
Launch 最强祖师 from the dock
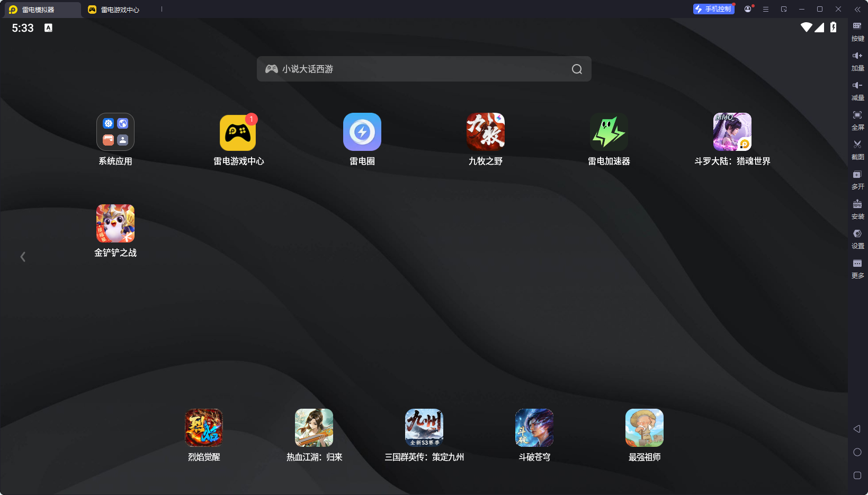pos(645,428)
